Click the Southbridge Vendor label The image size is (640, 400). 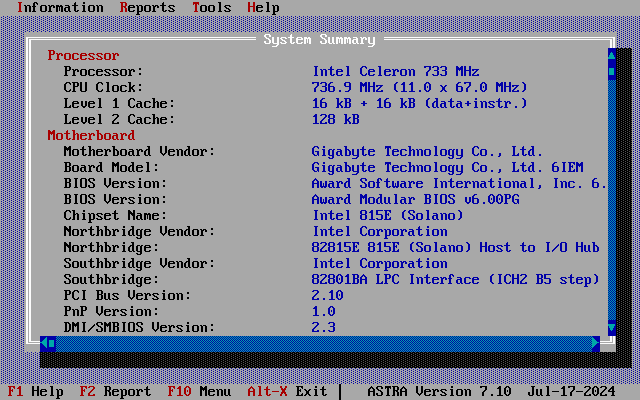pyautogui.click(x=139, y=263)
